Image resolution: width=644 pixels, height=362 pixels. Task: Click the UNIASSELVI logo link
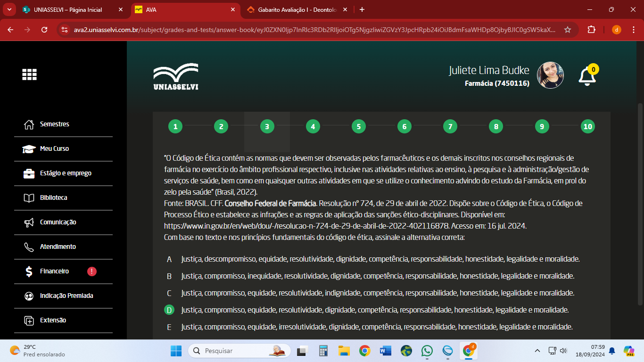tap(175, 76)
